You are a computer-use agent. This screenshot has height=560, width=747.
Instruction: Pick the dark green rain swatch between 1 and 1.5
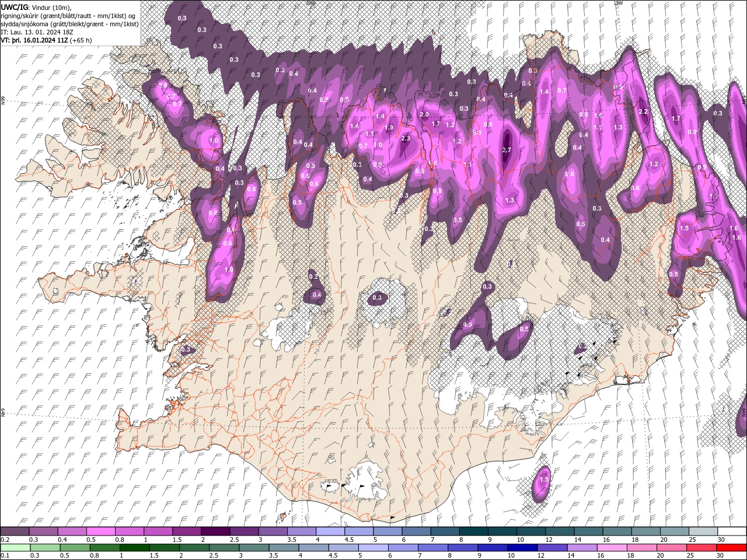coord(135,548)
